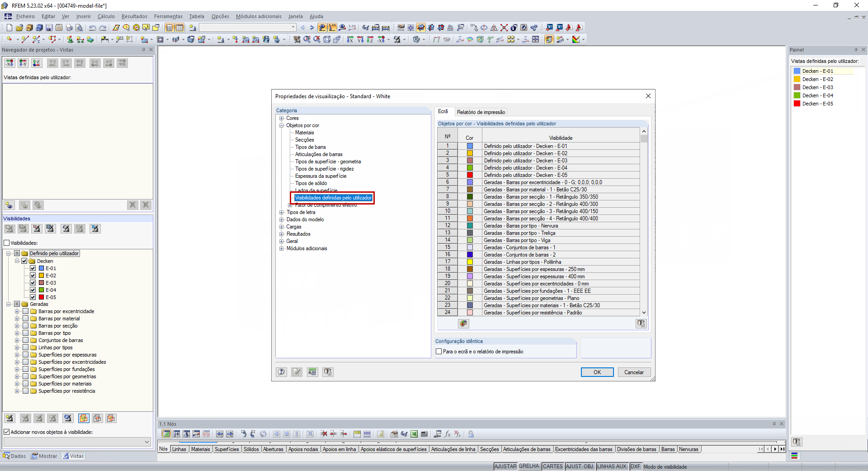The width and height of the screenshot is (868, 471).
Task: Open the dropdown below 'Adicionar novos objetos'
Action: point(147,442)
